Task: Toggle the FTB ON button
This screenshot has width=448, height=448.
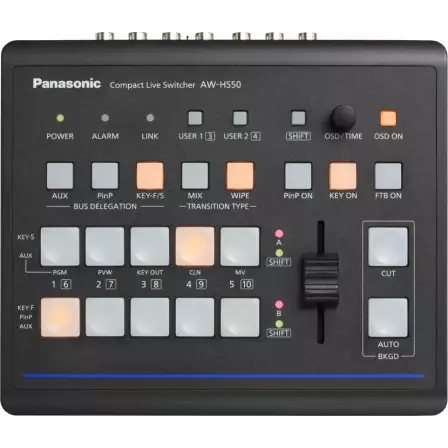Action: [x=388, y=176]
